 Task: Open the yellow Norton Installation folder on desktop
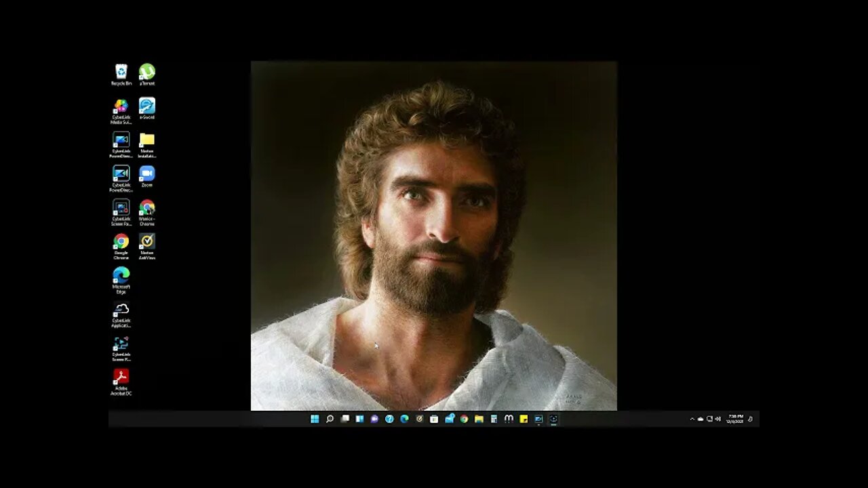click(x=147, y=145)
